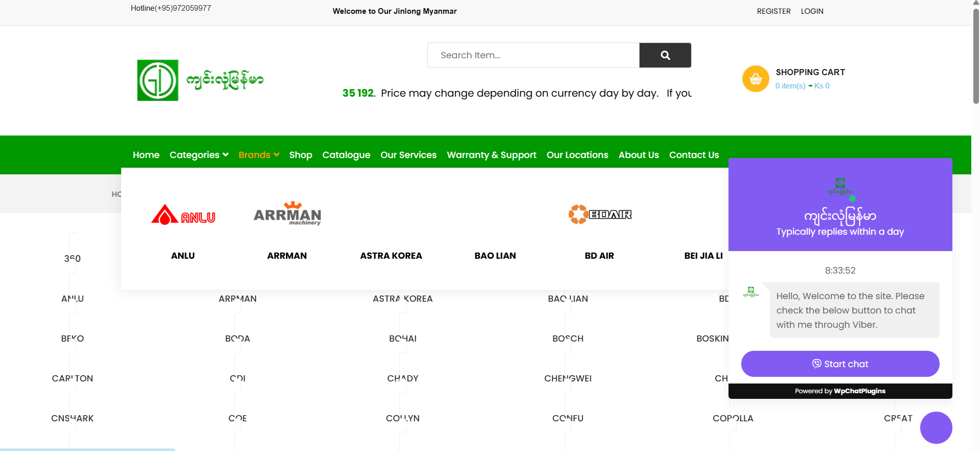Click the REGISTER link
The height and width of the screenshot is (451, 980).
(773, 11)
